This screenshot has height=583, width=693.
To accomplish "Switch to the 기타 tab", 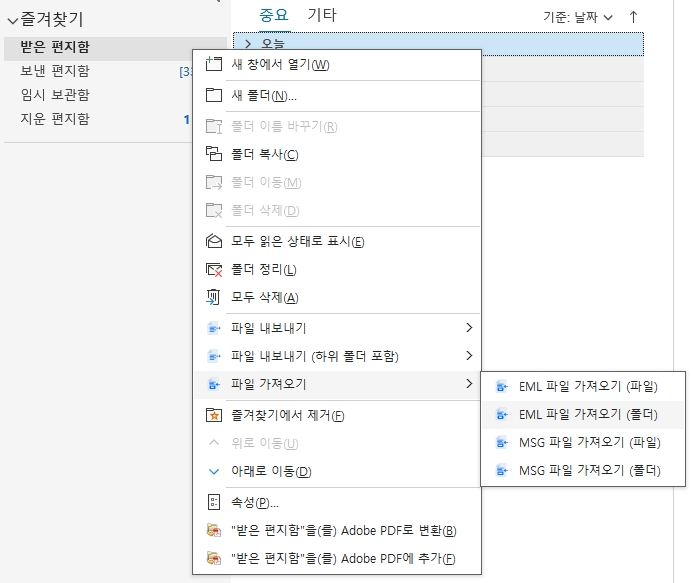I will [321, 15].
